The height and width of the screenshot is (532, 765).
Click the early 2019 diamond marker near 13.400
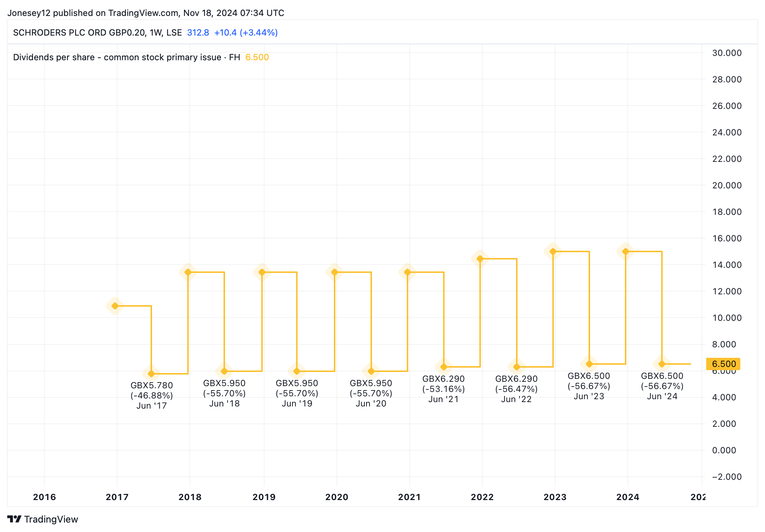tap(262, 272)
